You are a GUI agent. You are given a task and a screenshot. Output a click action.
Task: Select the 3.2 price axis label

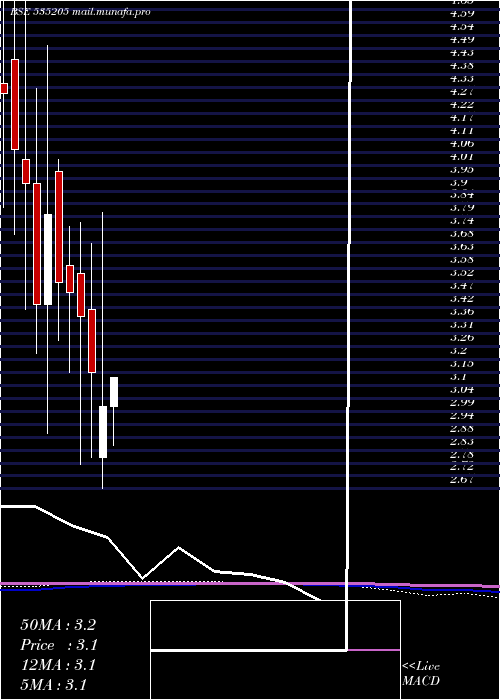tap(458, 350)
